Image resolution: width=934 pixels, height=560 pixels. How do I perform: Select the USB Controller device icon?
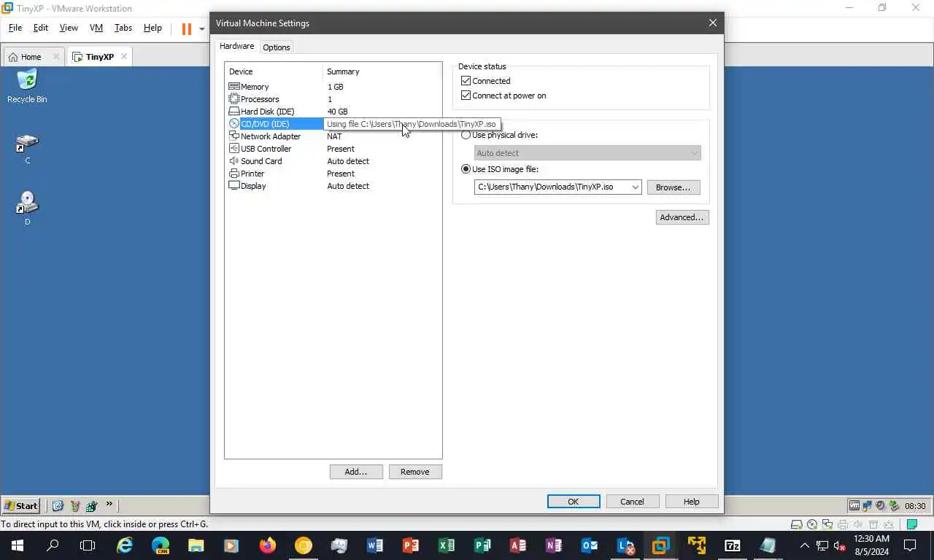(234, 149)
